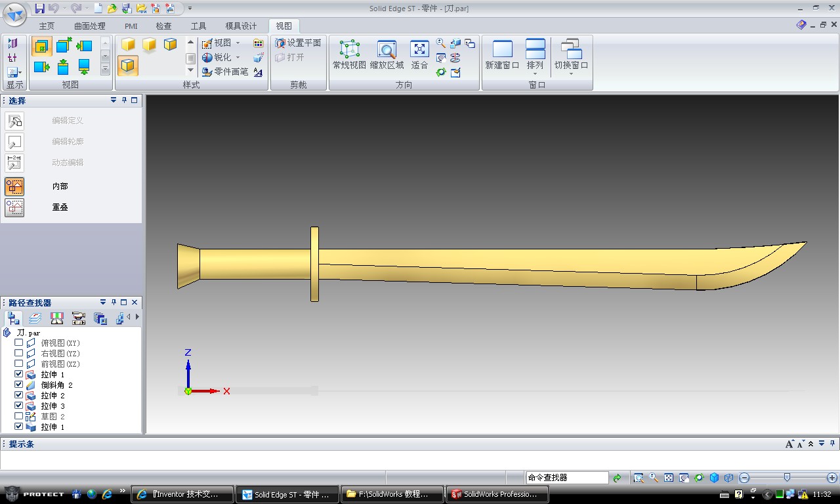Click the Save icon in quick access toolbar
Screen dimensions: 840x504
[x=40, y=9]
